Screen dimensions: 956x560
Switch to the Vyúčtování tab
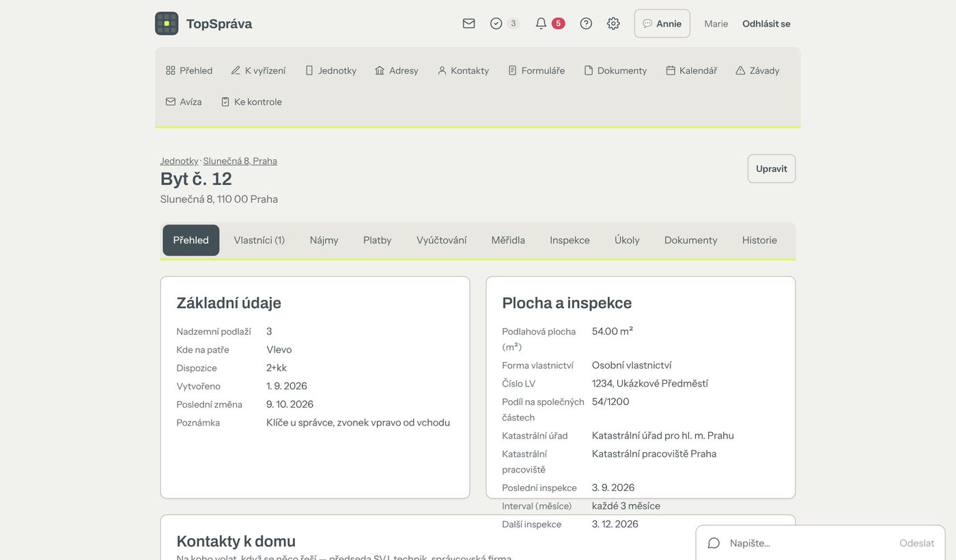442,240
